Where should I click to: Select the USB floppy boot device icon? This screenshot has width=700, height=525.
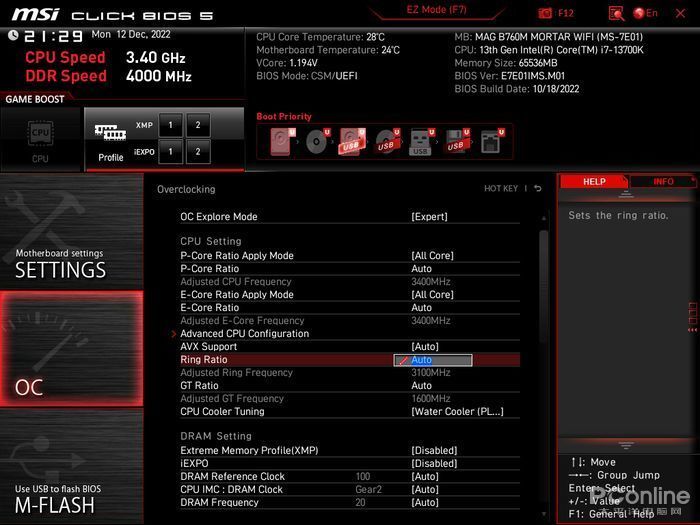(457, 142)
